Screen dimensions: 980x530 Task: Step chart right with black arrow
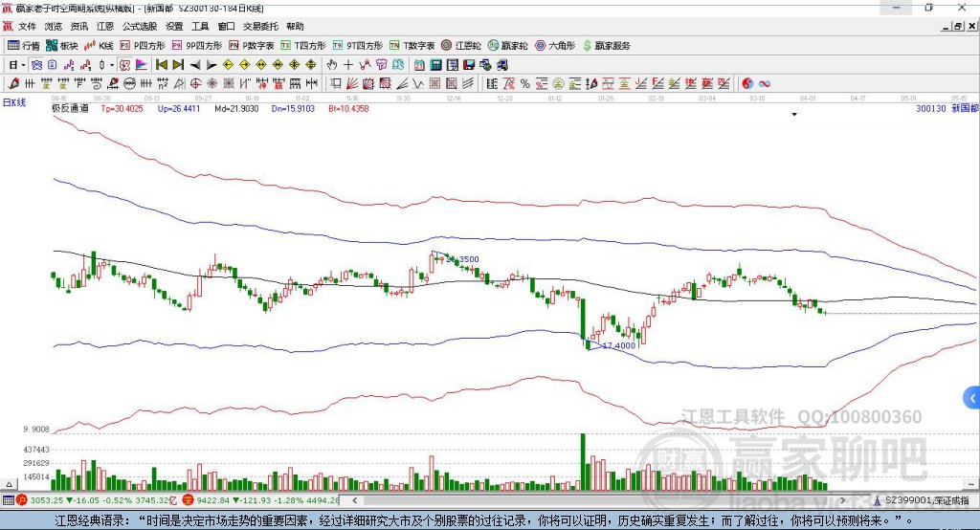coord(212,65)
